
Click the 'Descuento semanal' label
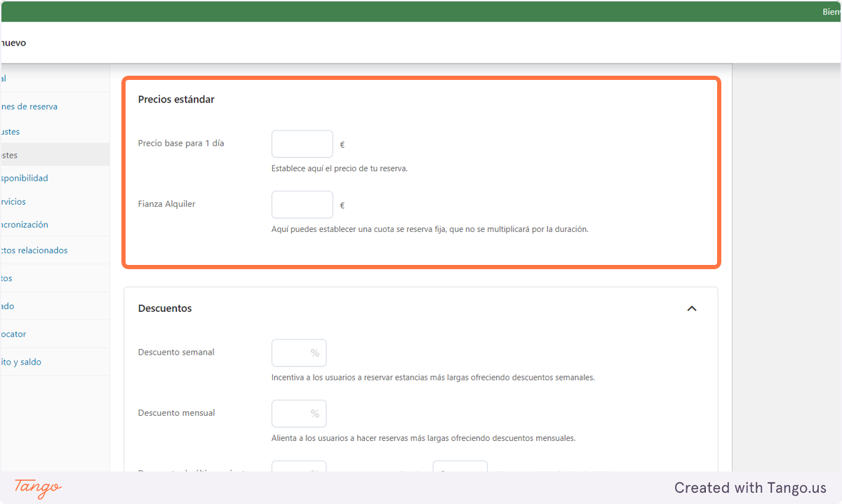176,352
